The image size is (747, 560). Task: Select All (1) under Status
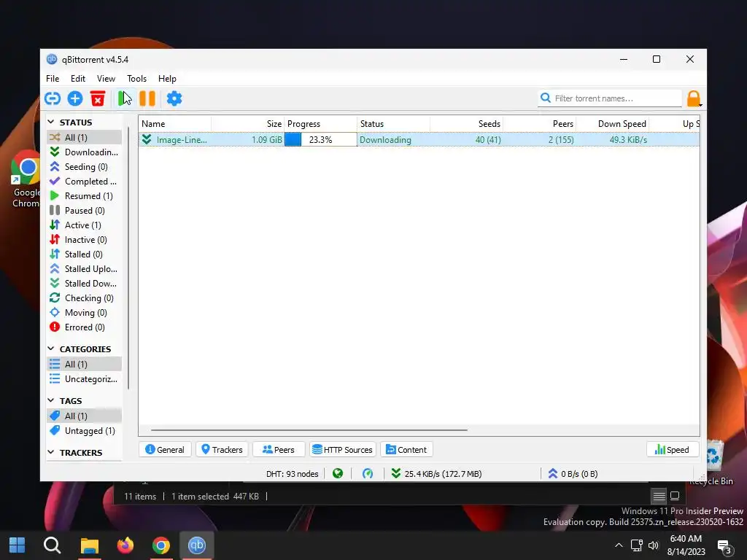pyautogui.click(x=85, y=137)
